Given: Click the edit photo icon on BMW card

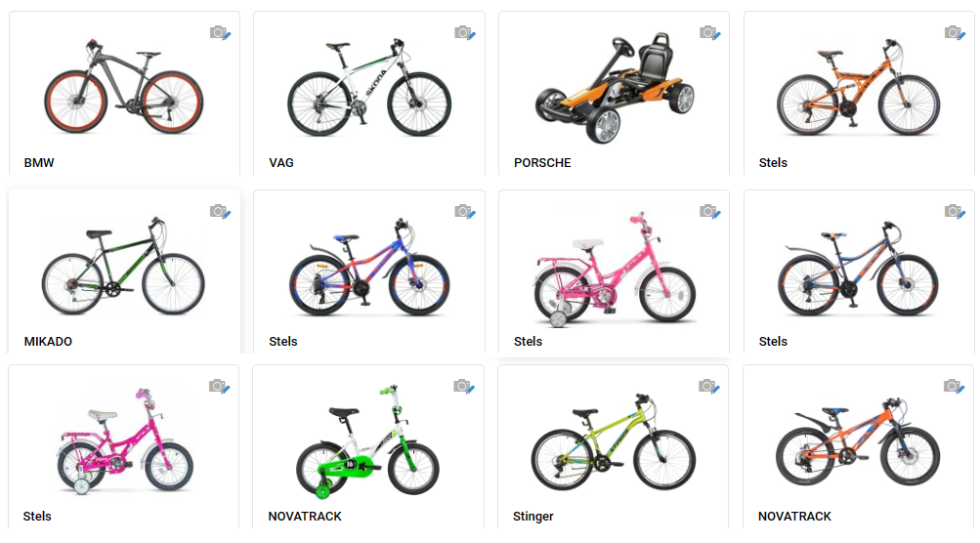Looking at the screenshot, I should (220, 32).
